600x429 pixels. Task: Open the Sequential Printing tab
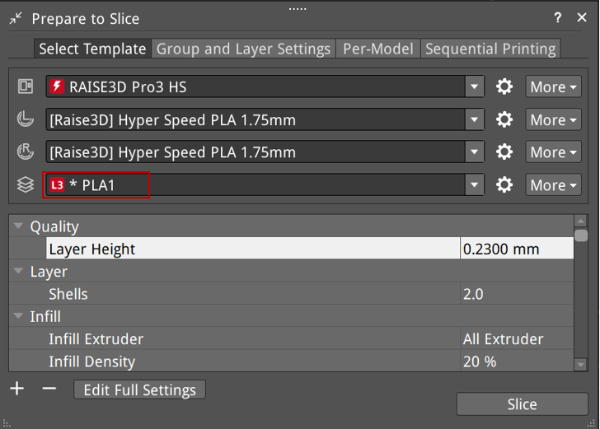(x=489, y=48)
